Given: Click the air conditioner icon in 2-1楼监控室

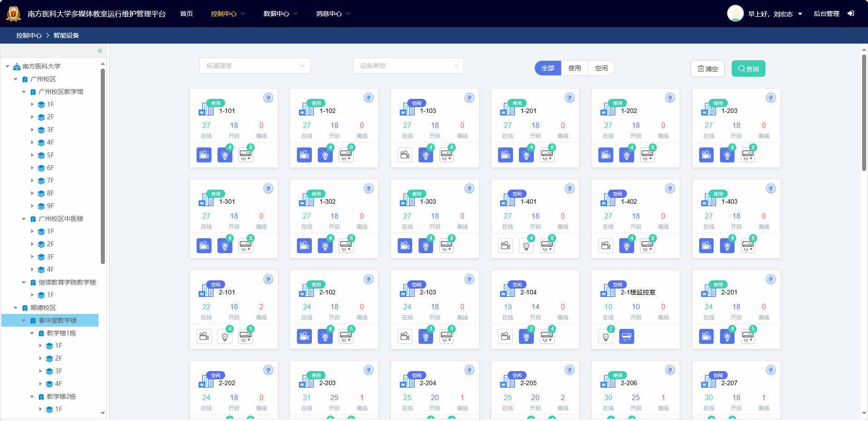Looking at the screenshot, I should pos(626,337).
